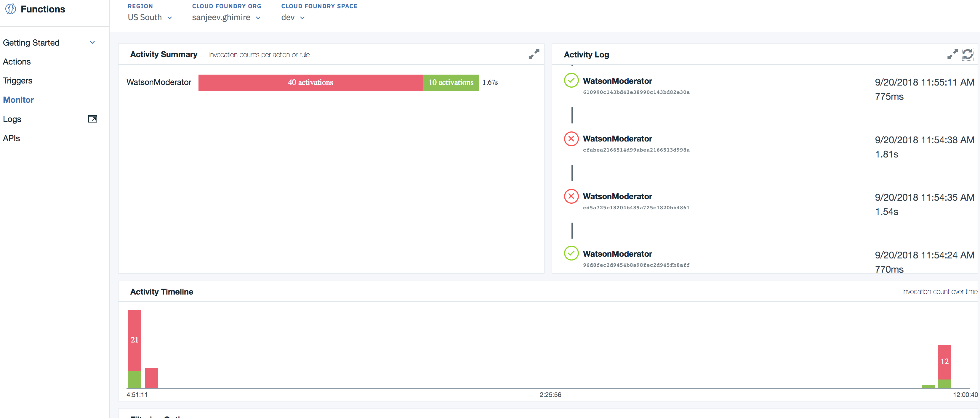Expand Getting Started menu chevron
The image size is (980, 418).
pos(92,43)
